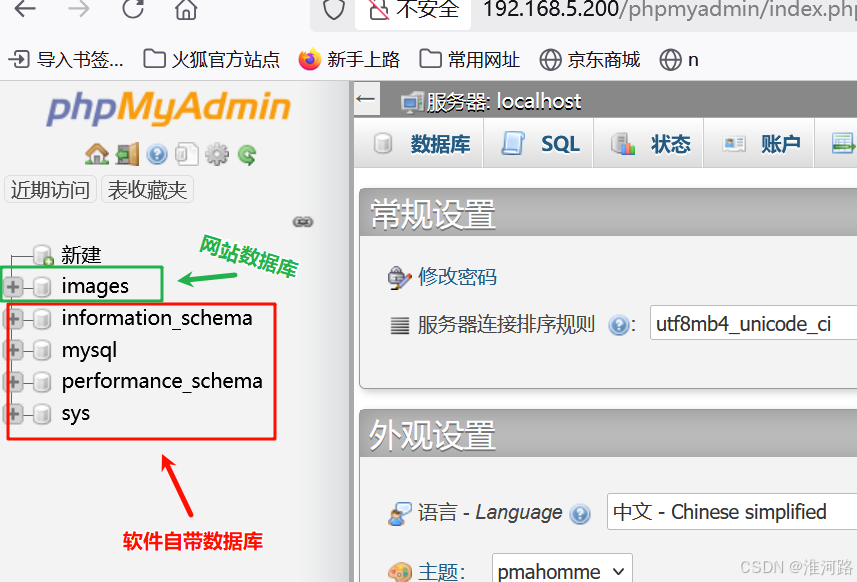Click the export tab icon after 账户

click(842, 143)
